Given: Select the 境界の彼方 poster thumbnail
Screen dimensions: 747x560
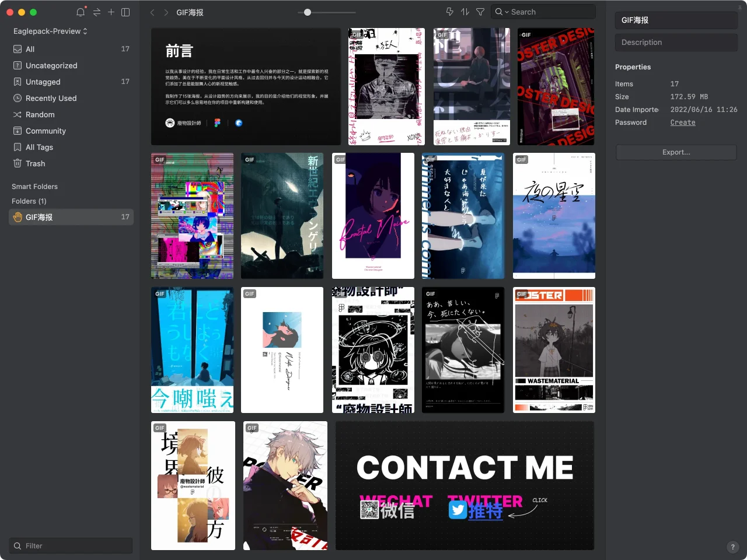Looking at the screenshot, I should [x=193, y=485].
